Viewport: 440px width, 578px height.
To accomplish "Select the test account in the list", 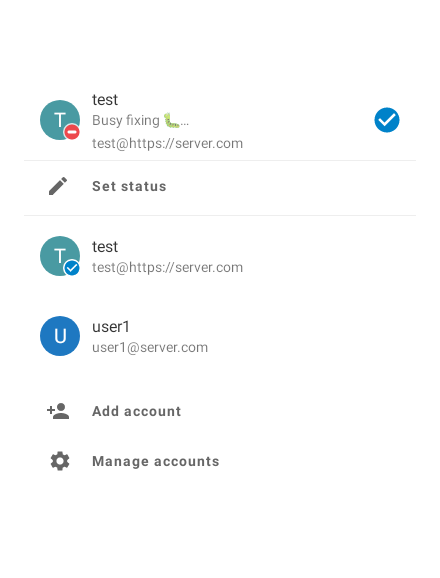I will coord(220,256).
